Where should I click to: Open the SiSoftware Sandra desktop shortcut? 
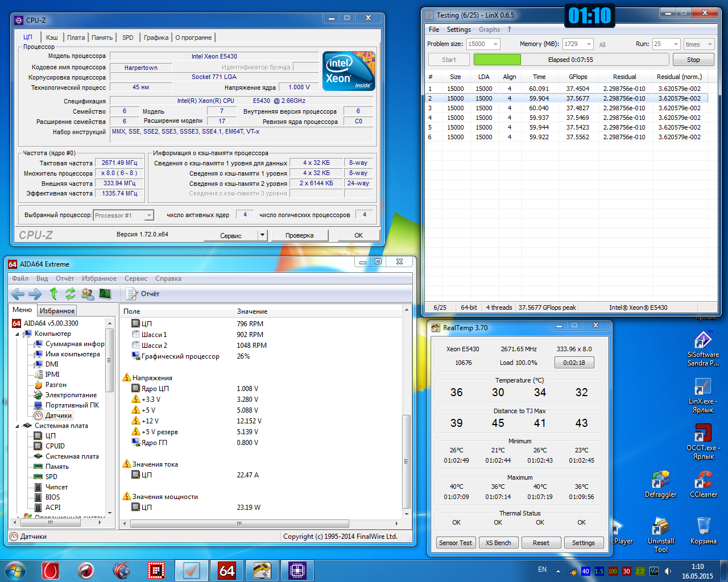tap(703, 348)
